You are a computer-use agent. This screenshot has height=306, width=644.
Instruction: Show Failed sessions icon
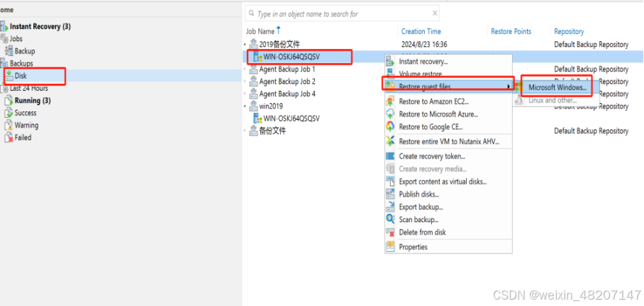point(9,138)
